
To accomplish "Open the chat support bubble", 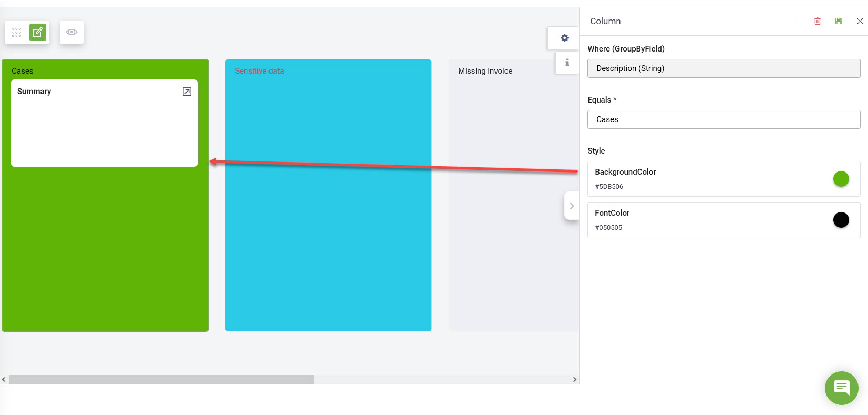I will pos(841,388).
